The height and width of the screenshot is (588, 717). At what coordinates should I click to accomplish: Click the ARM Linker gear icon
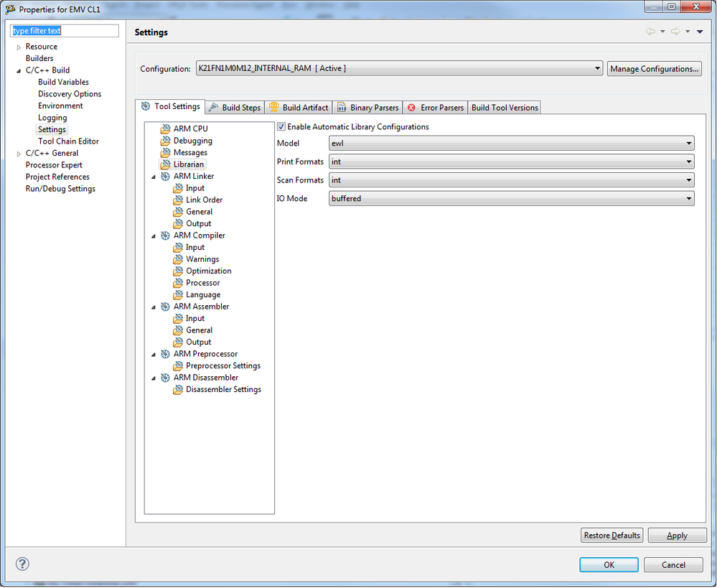pos(166,177)
